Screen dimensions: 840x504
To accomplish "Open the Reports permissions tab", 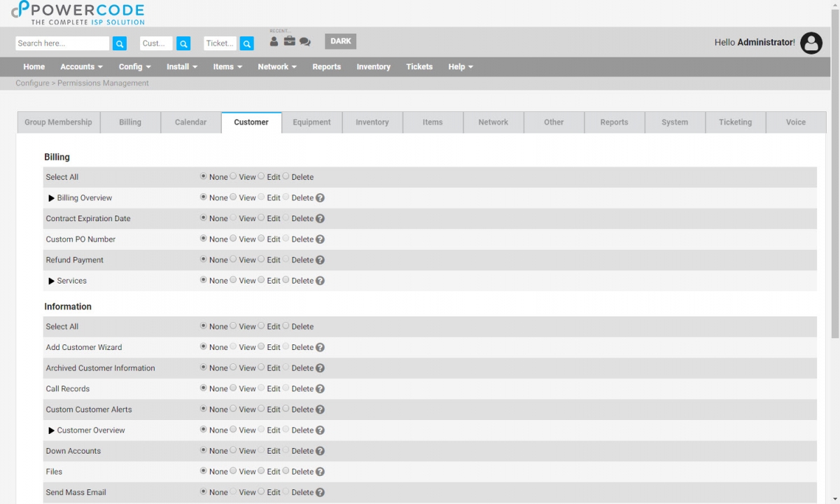I will click(x=614, y=122).
